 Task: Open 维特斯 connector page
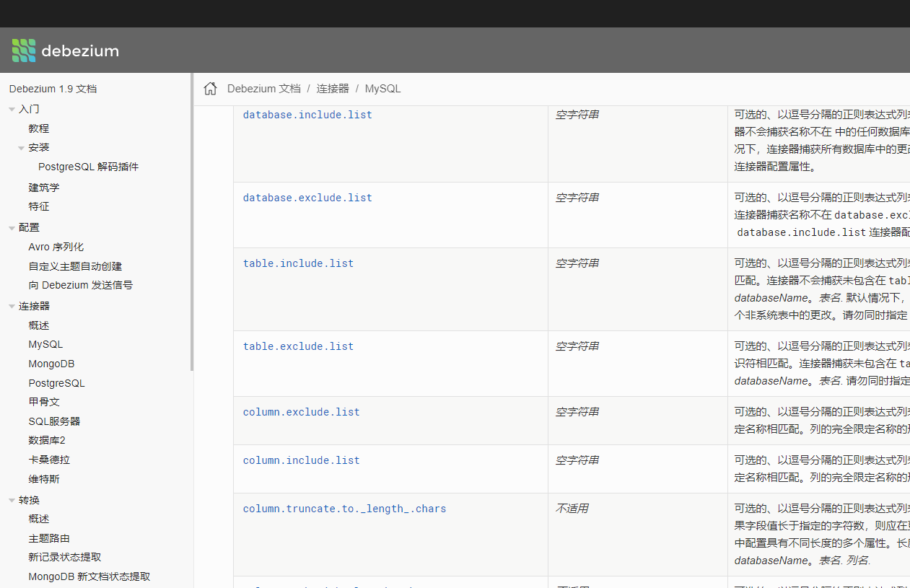44,479
